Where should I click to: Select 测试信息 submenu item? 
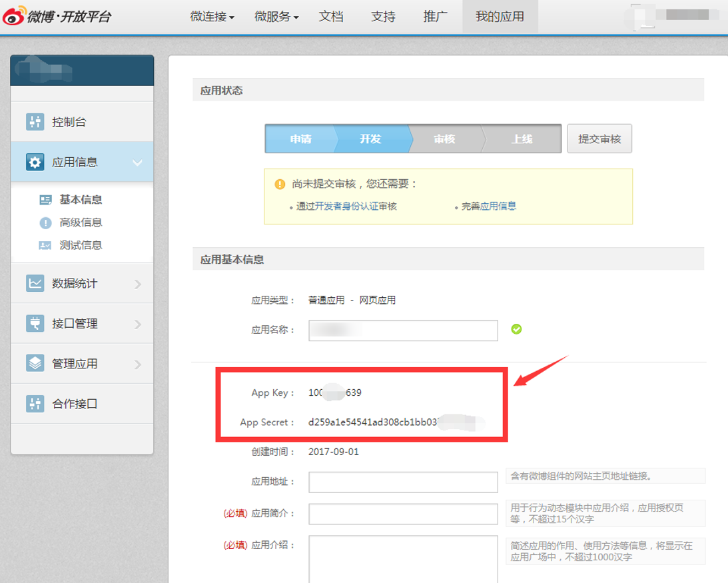click(81, 245)
